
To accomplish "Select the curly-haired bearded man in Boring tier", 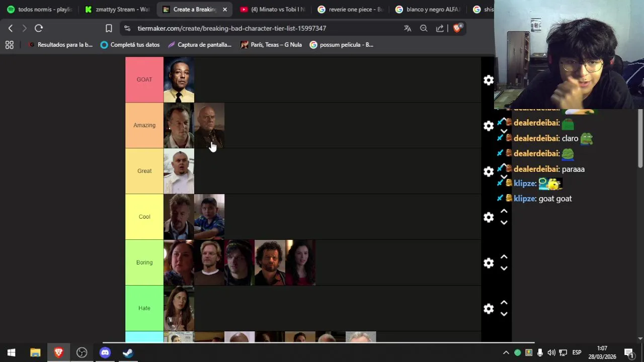I will (x=270, y=262).
